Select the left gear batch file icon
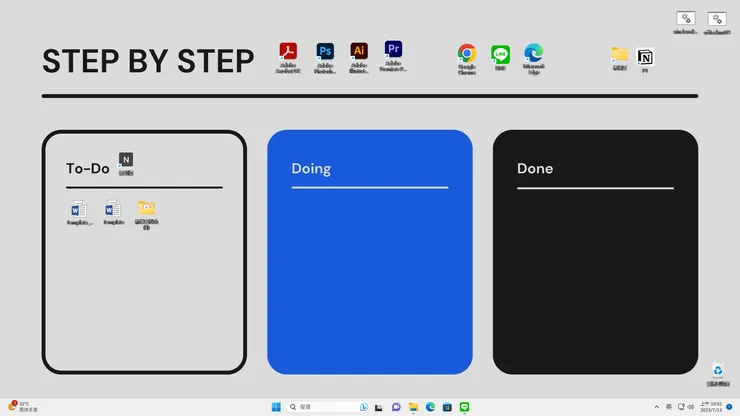Screen dimensions: 740x416 (x=686, y=23)
